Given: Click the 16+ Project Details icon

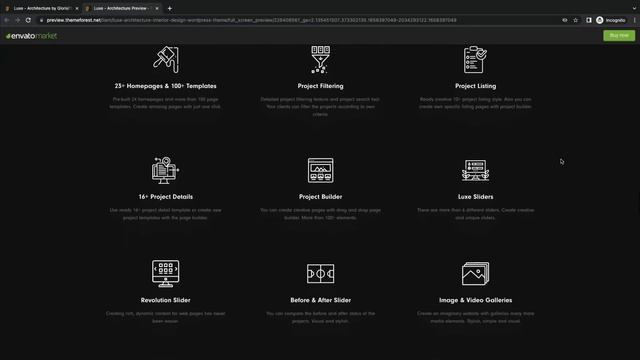Looking at the screenshot, I should coord(165,170).
